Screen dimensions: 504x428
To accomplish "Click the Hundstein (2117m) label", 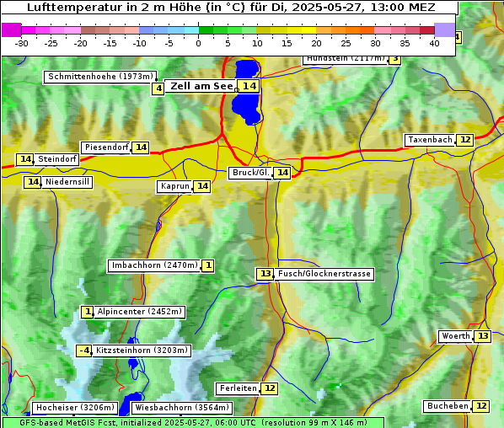I will [346, 59].
